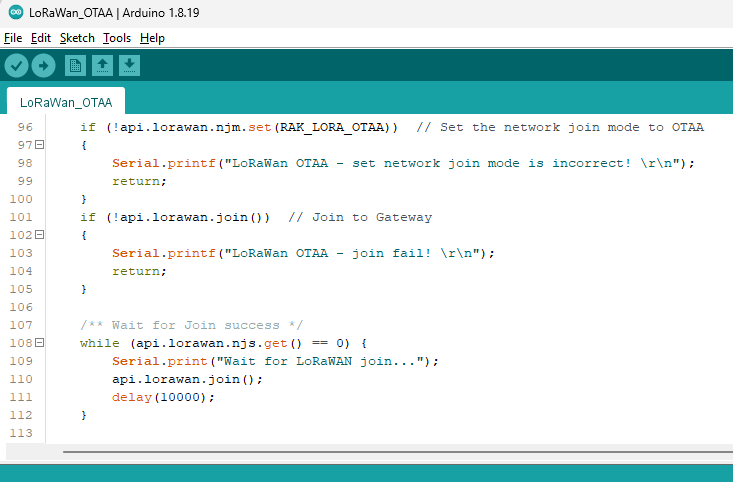This screenshot has height=482, width=733.
Task: Click the closing brace on line 105
Action: (x=84, y=289)
